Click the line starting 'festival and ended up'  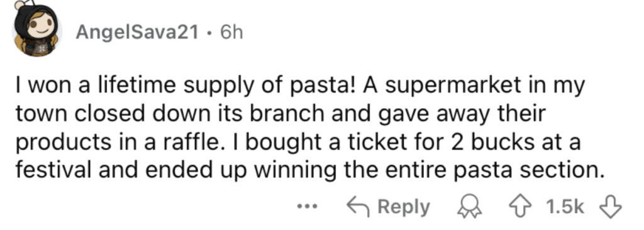[310, 169]
